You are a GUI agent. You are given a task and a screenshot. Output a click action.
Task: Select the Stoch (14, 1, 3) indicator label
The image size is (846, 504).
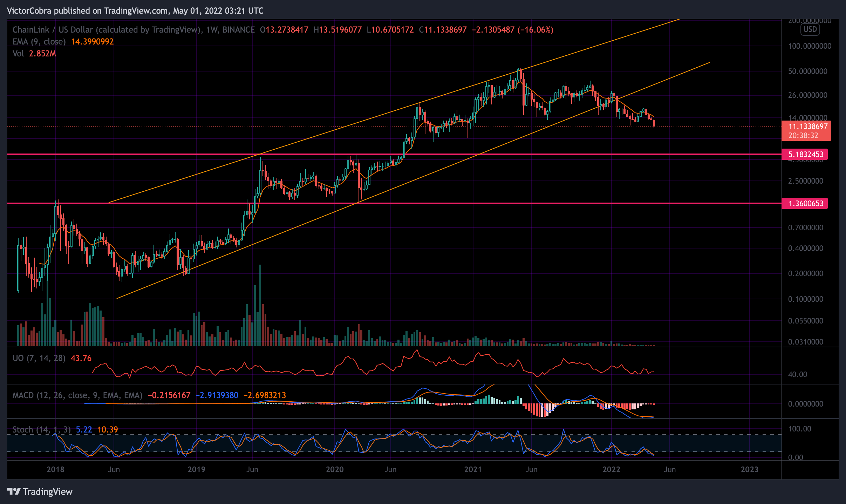pyautogui.click(x=42, y=430)
